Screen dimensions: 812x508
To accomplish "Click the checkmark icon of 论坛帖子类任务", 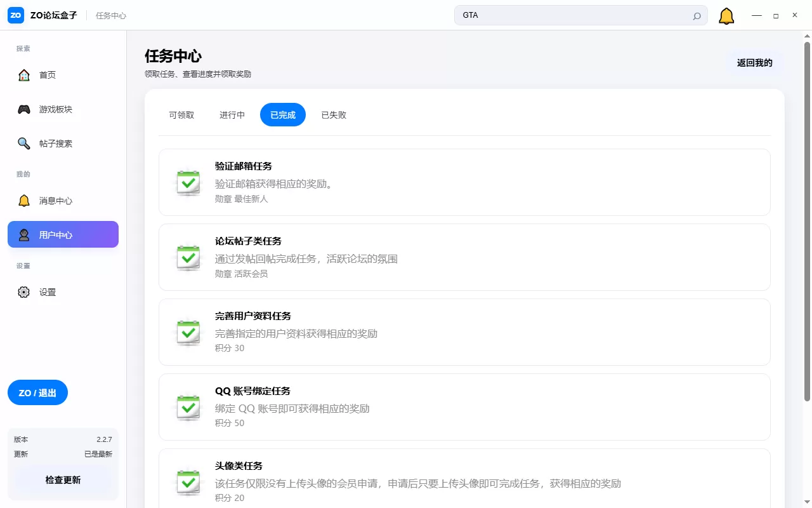I will [188, 257].
